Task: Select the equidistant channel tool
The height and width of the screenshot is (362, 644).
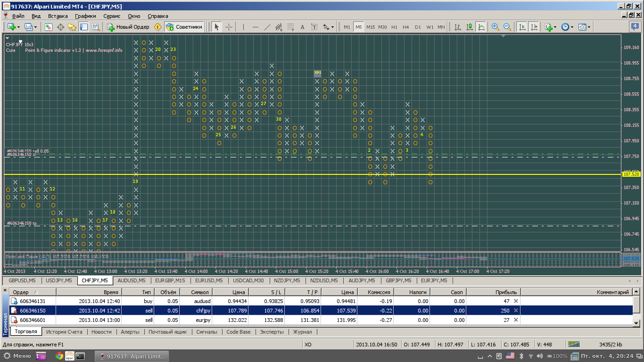Action: coord(279,27)
